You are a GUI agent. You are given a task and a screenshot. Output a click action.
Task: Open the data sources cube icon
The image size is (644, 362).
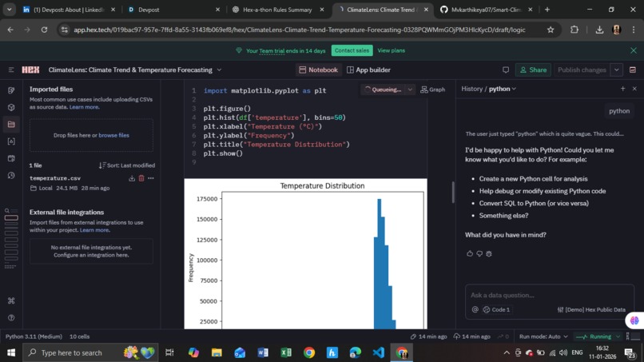11,107
